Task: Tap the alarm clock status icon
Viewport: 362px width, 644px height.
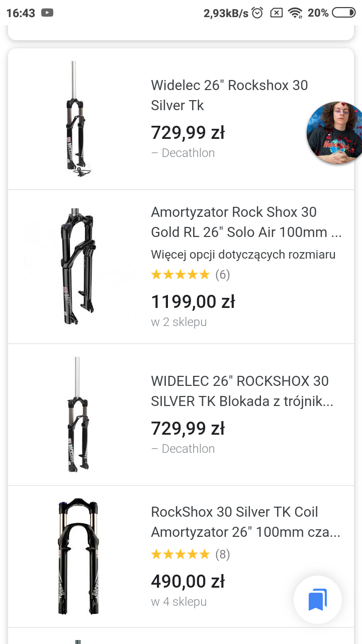Action: 257,13
